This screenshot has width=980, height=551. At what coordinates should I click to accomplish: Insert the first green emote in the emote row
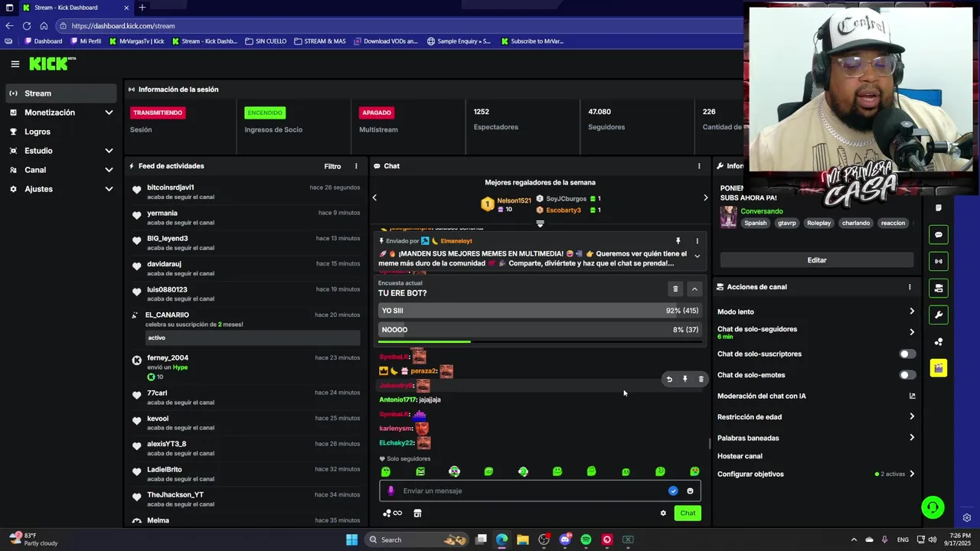pyautogui.click(x=386, y=472)
